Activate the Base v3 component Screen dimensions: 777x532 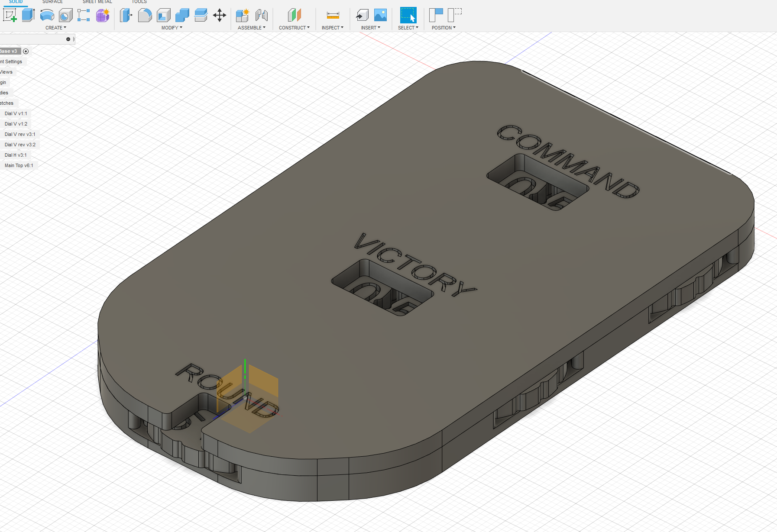coord(26,51)
